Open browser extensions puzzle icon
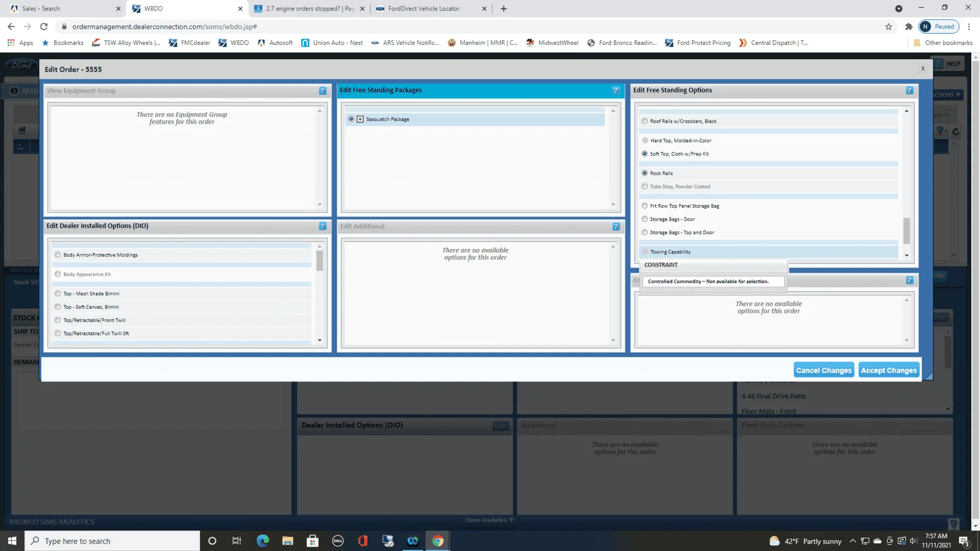 tap(909, 26)
